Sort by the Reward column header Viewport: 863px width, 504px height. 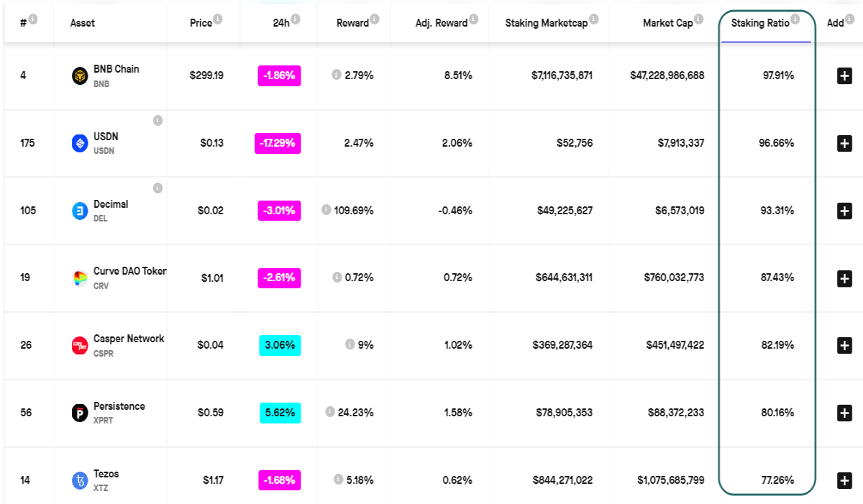pos(352,23)
